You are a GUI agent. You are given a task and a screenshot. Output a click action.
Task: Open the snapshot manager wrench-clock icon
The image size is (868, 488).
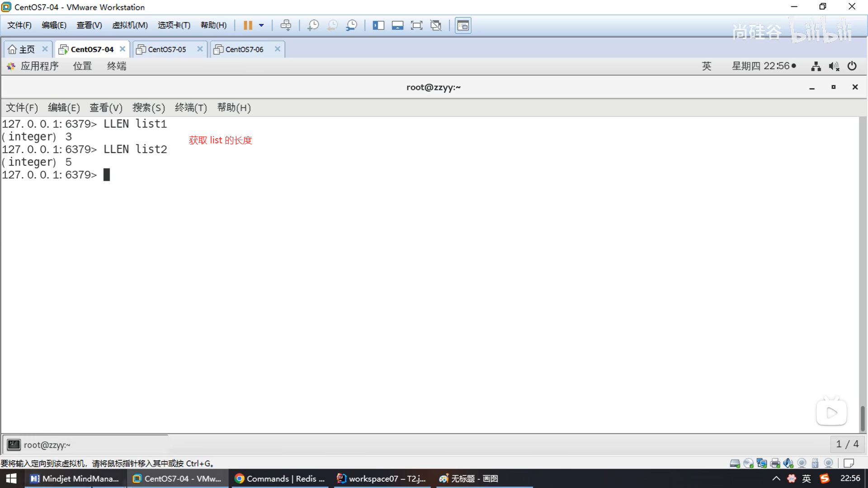click(x=351, y=25)
